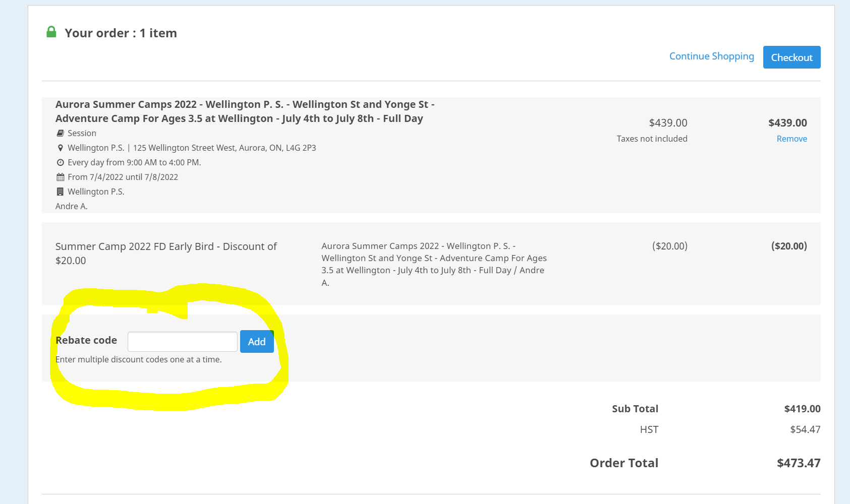This screenshot has height=504, width=850.
Task: Click the building facility icon
Action: click(x=60, y=192)
